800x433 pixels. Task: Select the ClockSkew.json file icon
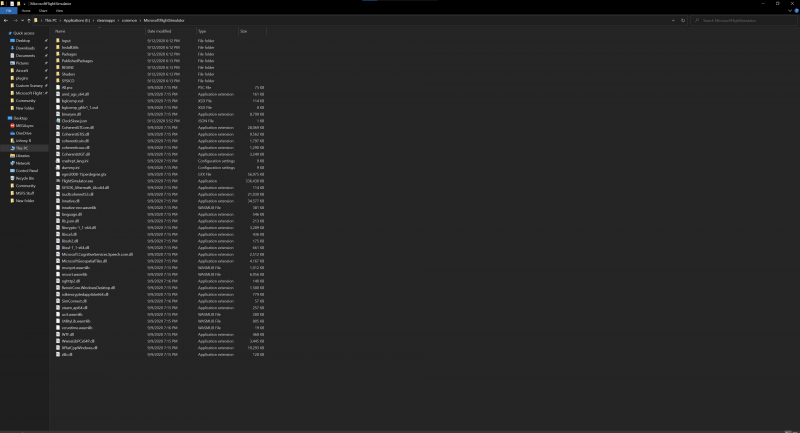click(x=58, y=121)
